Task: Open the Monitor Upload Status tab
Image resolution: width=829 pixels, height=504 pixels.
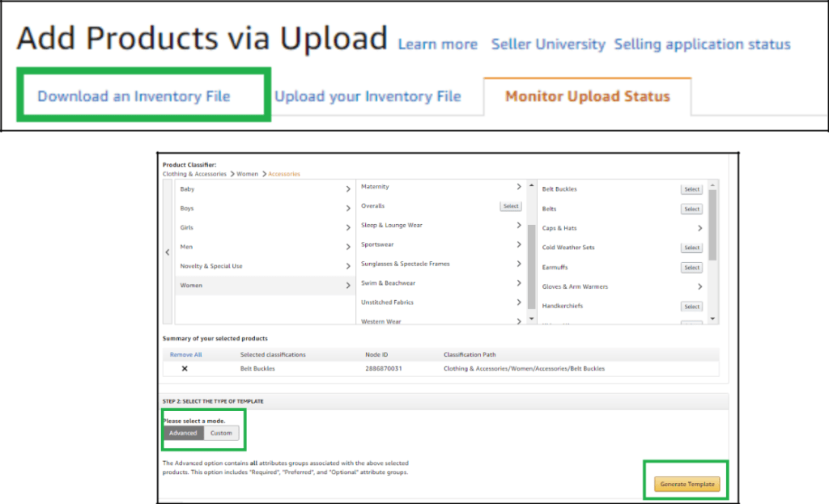Action: pyautogui.click(x=588, y=96)
